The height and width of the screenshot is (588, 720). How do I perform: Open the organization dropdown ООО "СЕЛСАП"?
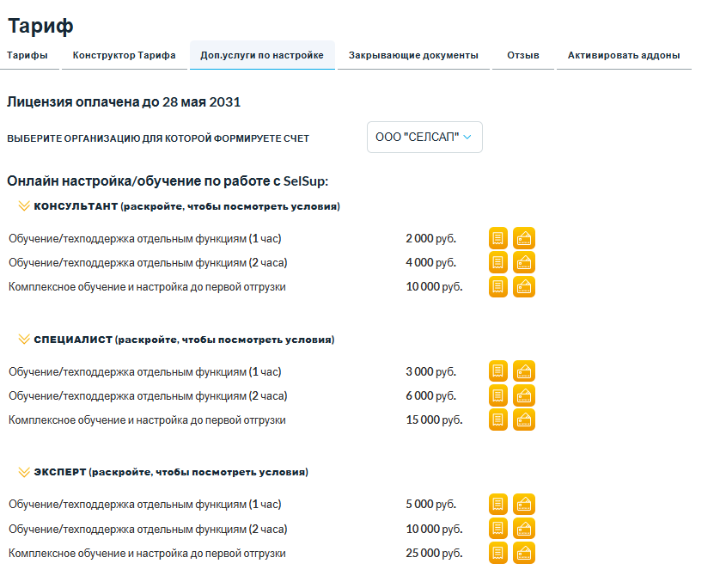coord(424,138)
